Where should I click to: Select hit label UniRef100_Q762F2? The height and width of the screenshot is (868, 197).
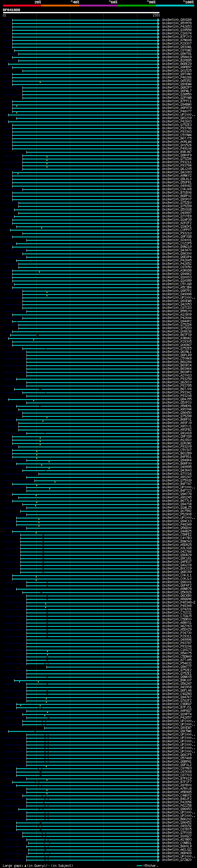tap(177, 700)
